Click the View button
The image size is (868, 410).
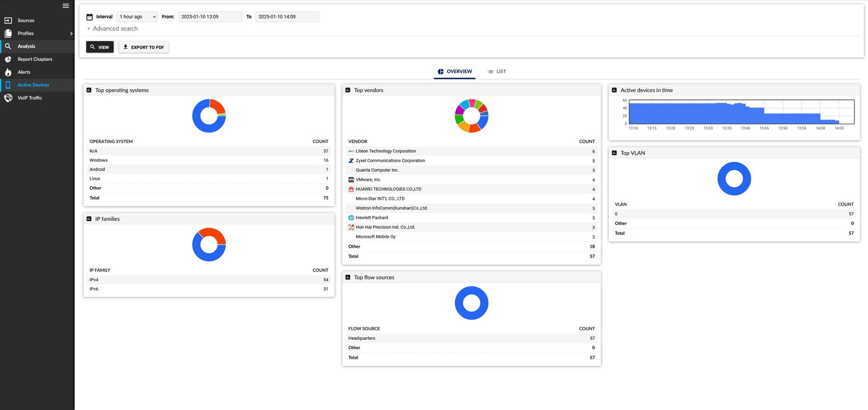coord(100,47)
